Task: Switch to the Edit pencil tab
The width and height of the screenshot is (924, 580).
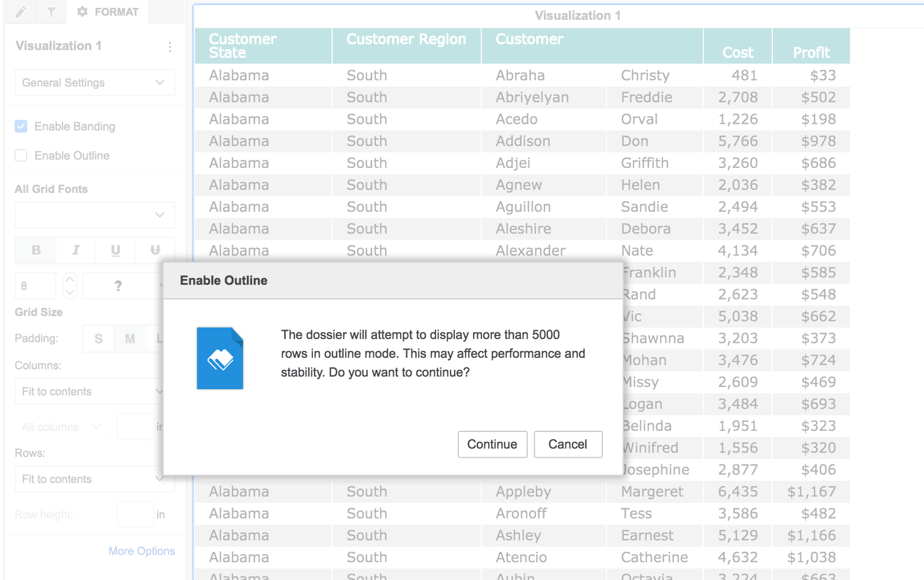Action: tap(20, 12)
